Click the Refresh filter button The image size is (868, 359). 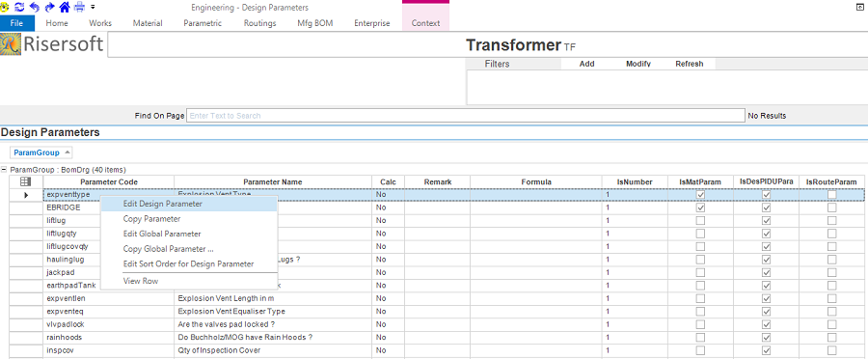click(x=690, y=64)
